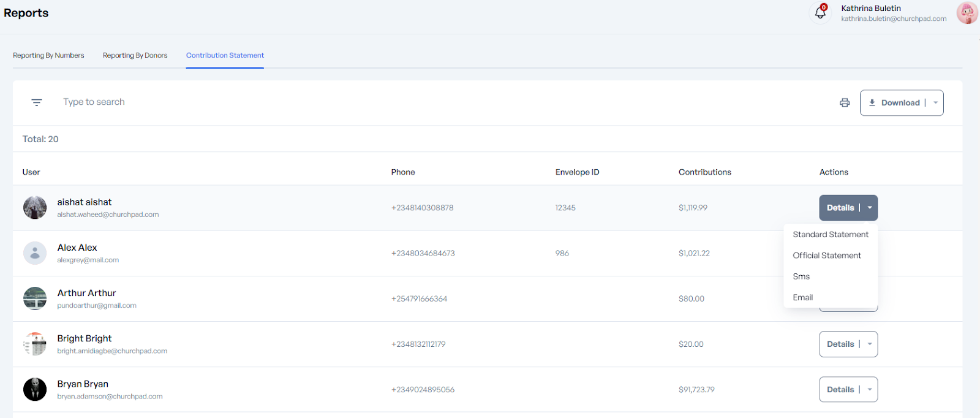Image resolution: width=980 pixels, height=418 pixels.
Task: Open the filter options icon
Action: point(37,102)
